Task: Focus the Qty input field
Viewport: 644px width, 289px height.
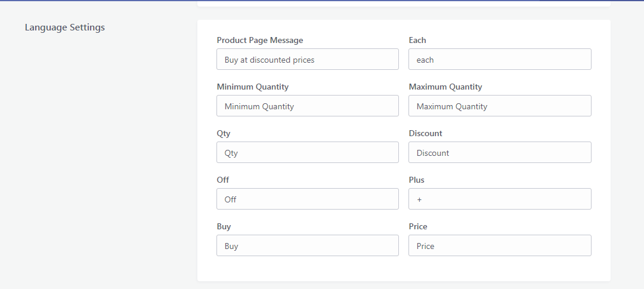Action: coord(307,153)
